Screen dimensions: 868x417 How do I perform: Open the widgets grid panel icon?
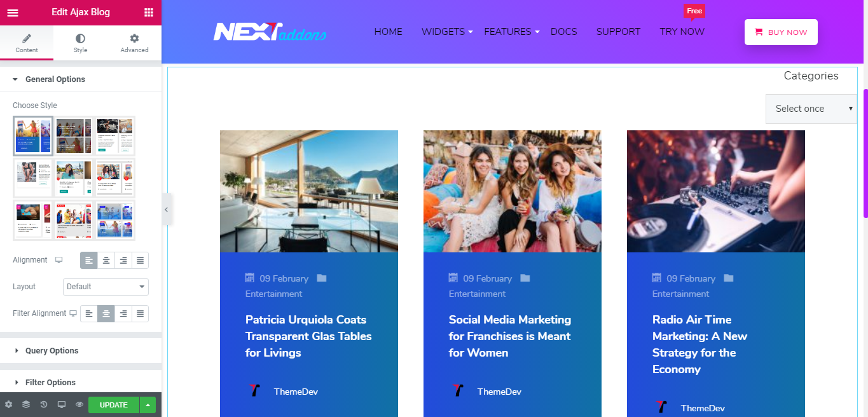coord(148,12)
